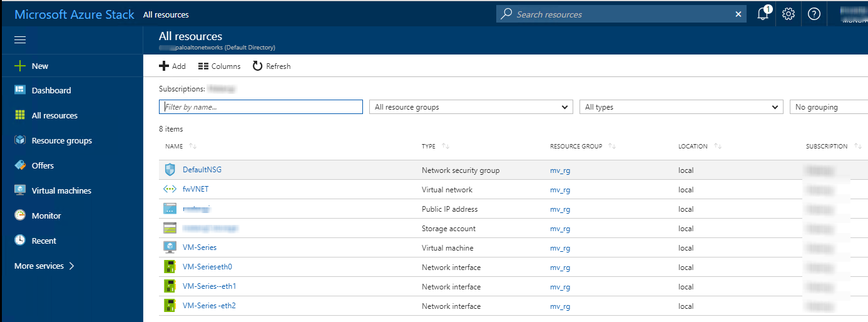Refresh the resources list

pyautogui.click(x=272, y=66)
